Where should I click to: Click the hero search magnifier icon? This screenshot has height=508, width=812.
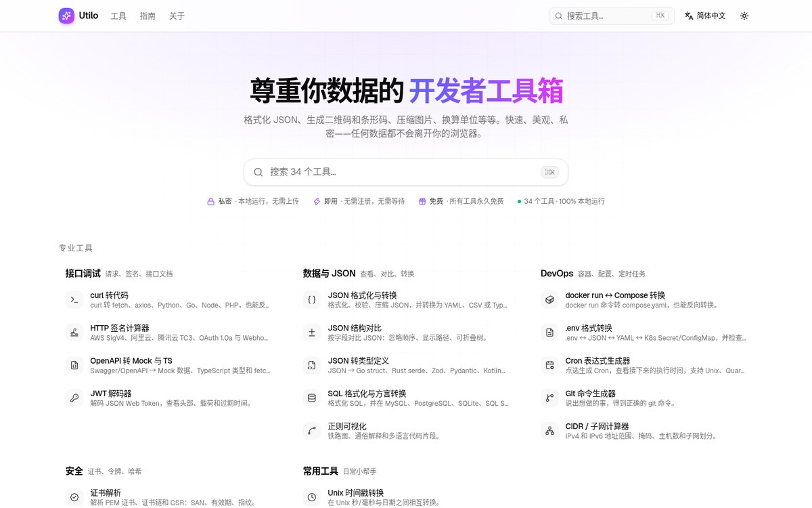click(258, 172)
